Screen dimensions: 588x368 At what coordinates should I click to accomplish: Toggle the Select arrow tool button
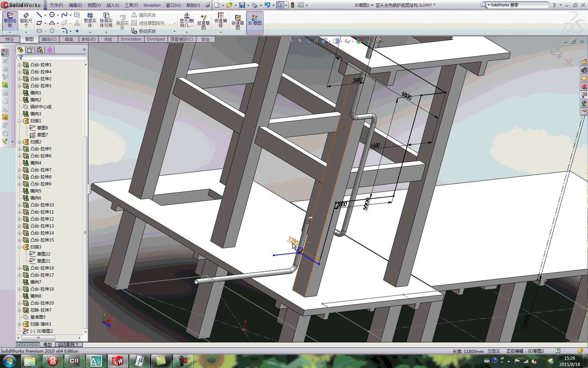[280, 5]
